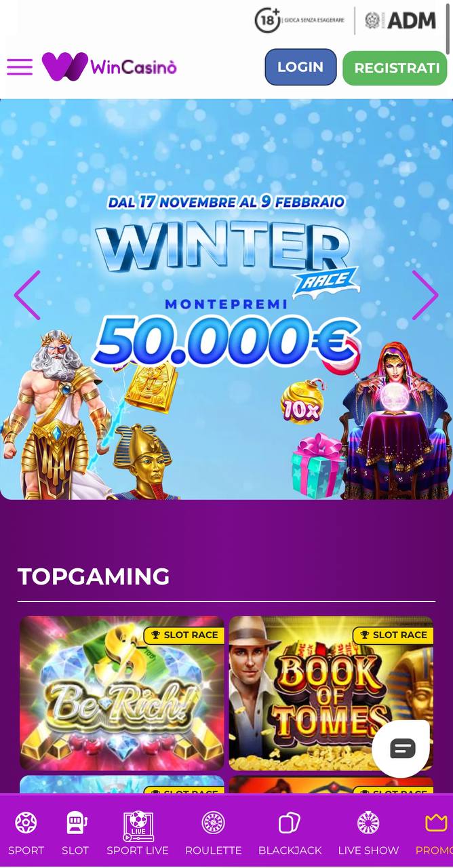Click the Winter Race promotional banner

(x=226, y=300)
